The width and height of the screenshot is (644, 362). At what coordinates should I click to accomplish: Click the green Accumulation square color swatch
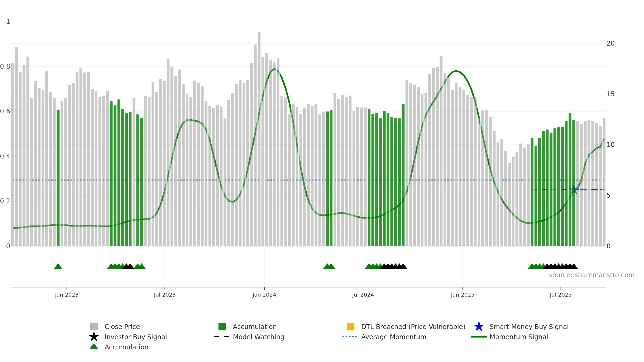pyautogui.click(x=222, y=327)
